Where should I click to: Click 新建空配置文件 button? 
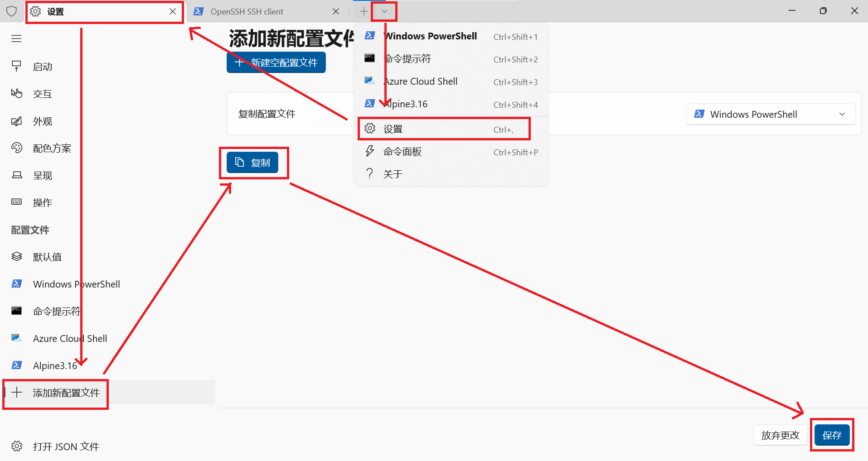(276, 62)
